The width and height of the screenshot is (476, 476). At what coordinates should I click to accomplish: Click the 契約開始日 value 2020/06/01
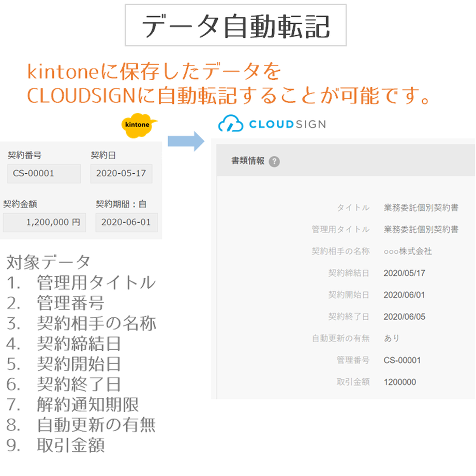(405, 295)
